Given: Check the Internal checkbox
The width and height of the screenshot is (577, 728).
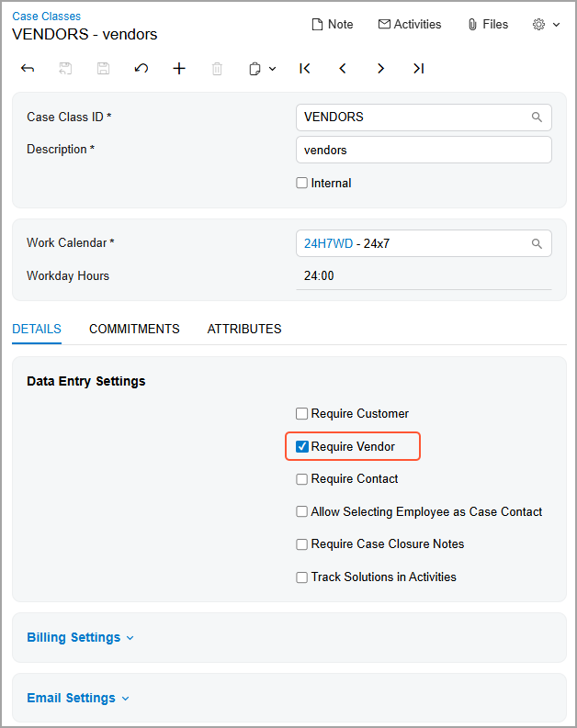Looking at the screenshot, I should pos(302,184).
